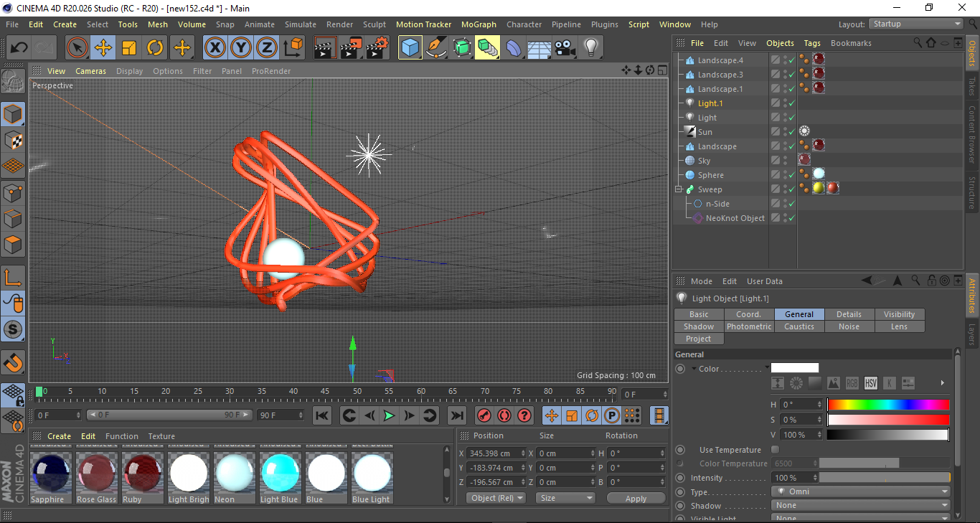Click Make Editable icon in left palette
This screenshot has width=980, height=523.
[13, 80]
